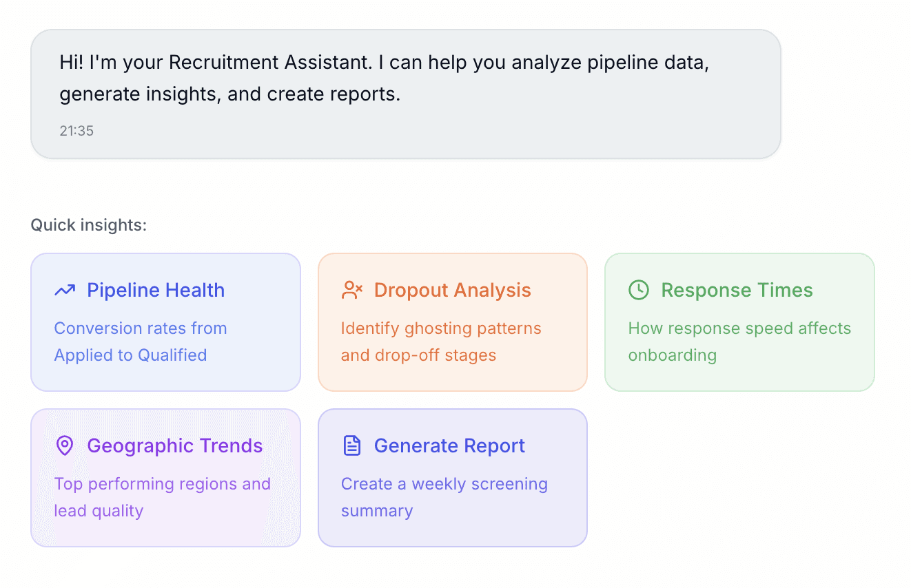Click "How response speed affects onboarding" description
This screenshot has height=588, width=911.
(x=739, y=342)
